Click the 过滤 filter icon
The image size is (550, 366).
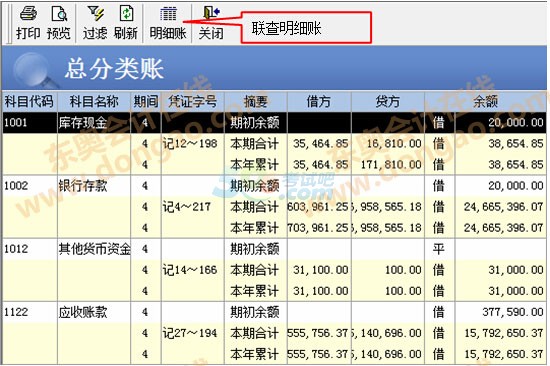pyautogui.click(x=95, y=13)
